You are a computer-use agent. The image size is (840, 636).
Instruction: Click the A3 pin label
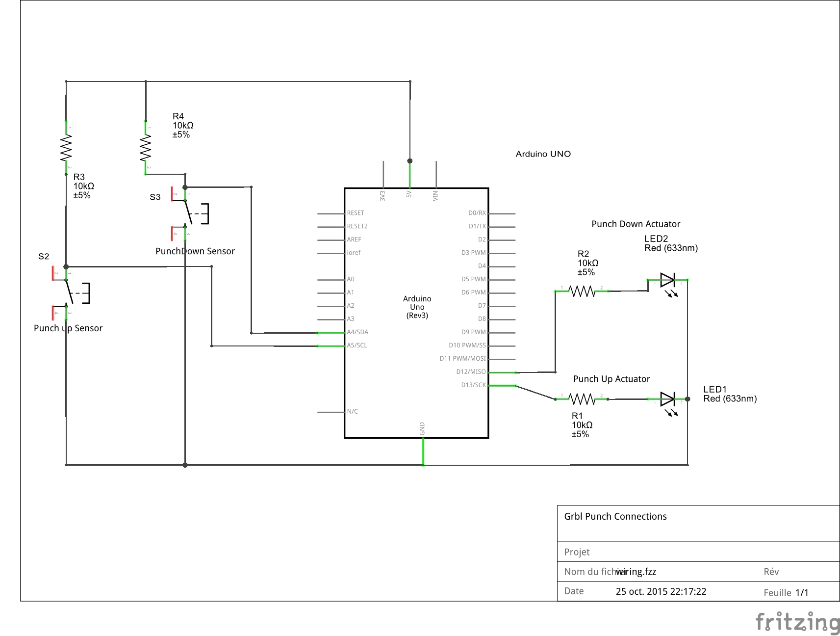351,319
